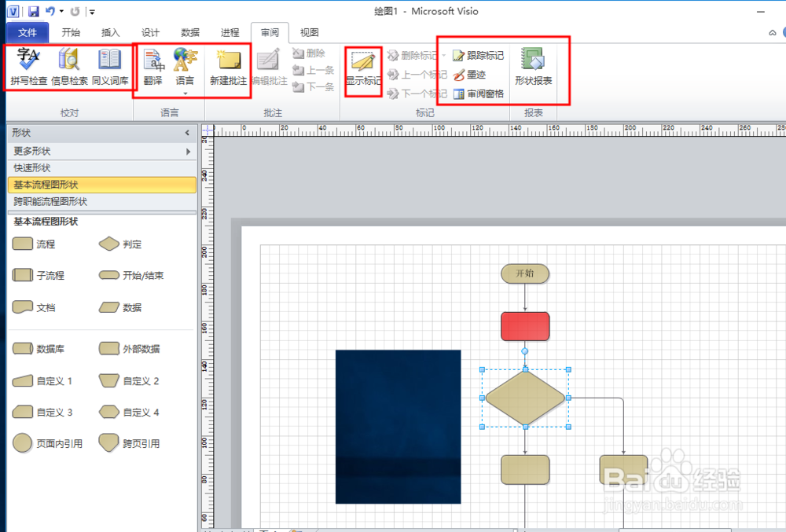
Task: Select the 数据 data shape in stencil
Action: coord(120,307)
